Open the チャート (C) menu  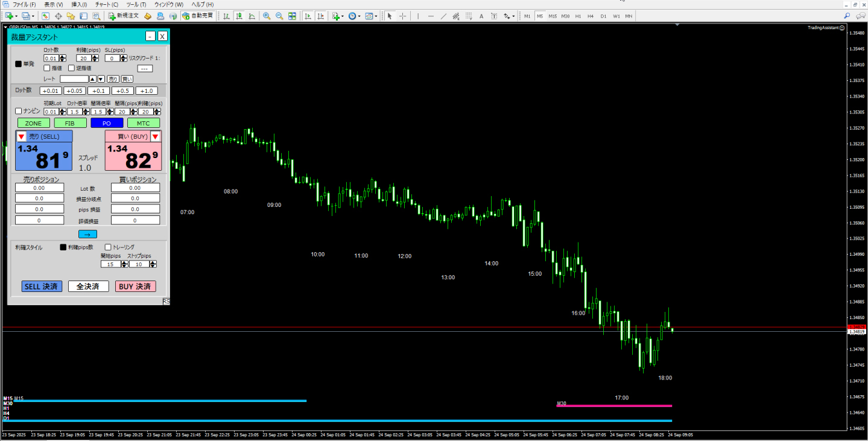[x=106, y=4]
